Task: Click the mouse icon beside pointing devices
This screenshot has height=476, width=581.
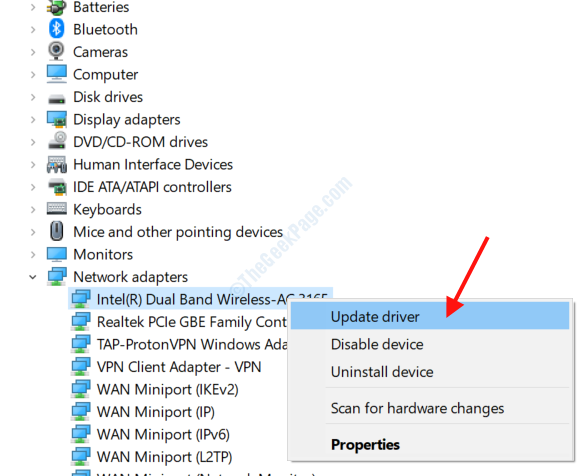Action: click(x=57, y=231)
